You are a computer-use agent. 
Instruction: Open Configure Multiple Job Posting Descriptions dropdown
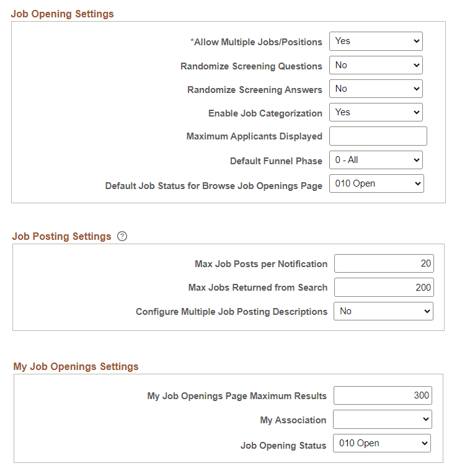click(x=383, y=311)
